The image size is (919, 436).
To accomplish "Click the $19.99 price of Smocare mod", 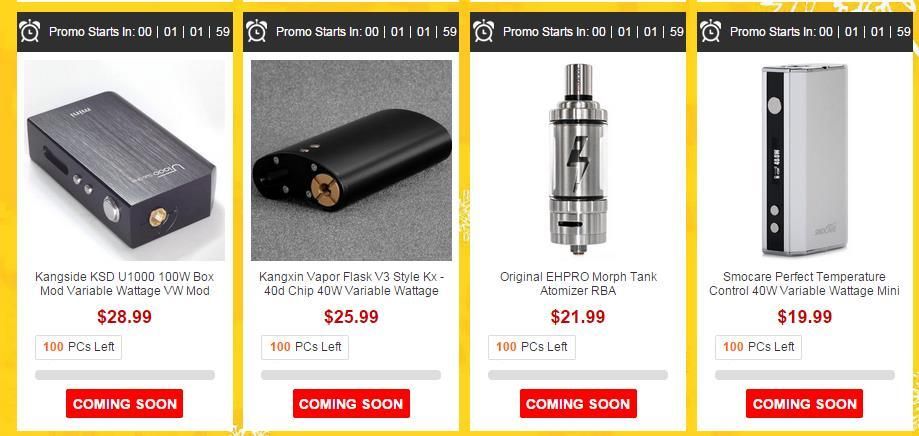I will [805, 317].
